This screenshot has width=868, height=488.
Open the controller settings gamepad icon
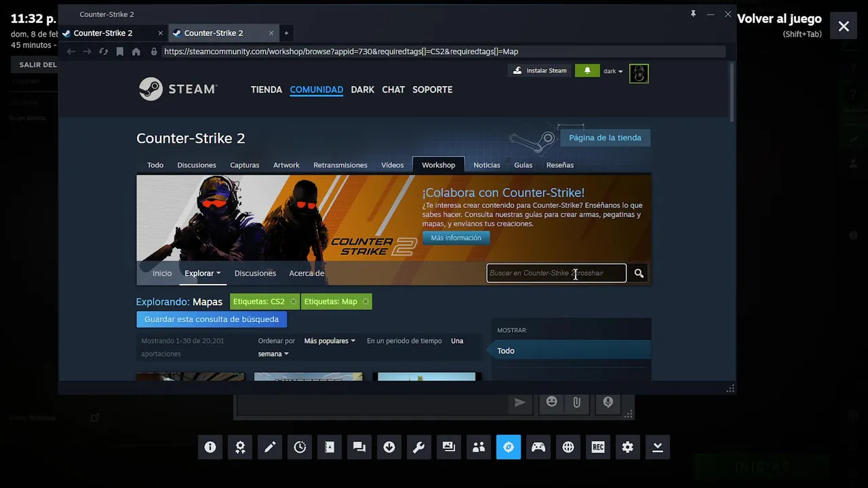click(538, 447)
